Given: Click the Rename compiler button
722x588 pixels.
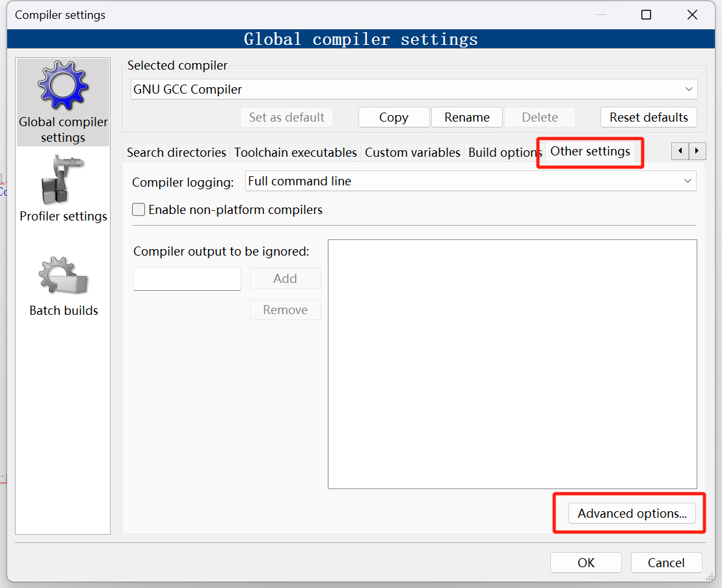Looking at the screenshot, I should tap(467, 118).
